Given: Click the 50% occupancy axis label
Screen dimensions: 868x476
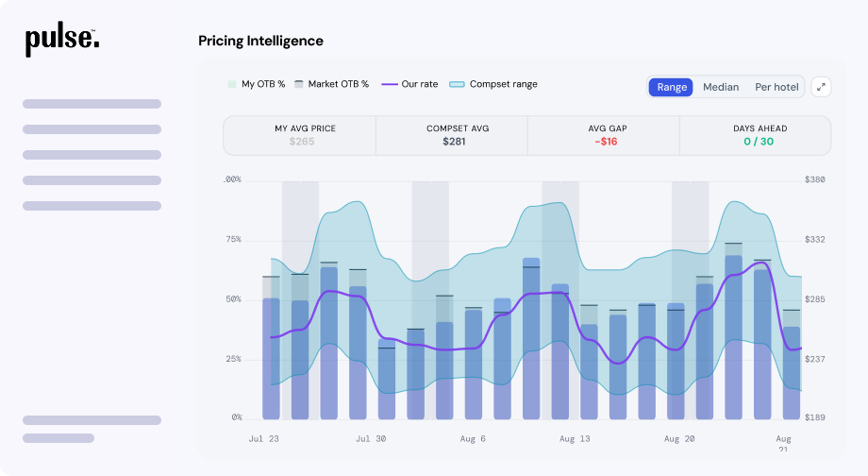Looking at the screenshot, I should click(x=234, y=299).
